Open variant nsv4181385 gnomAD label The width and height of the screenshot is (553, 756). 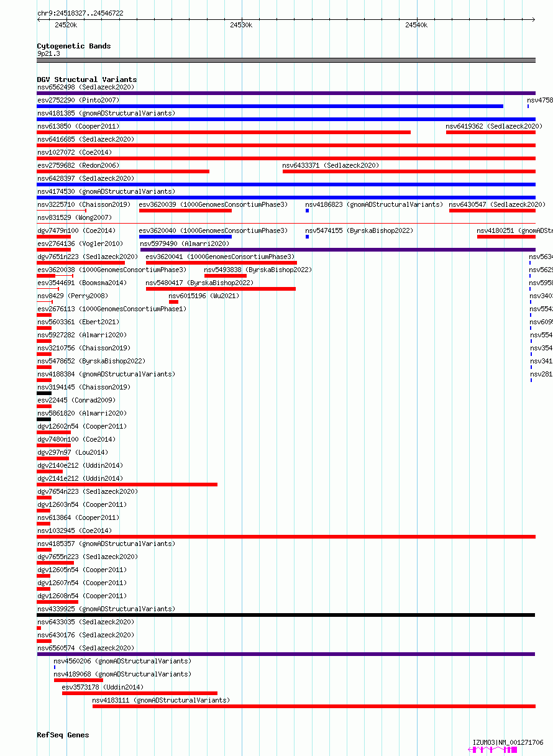click(106, 113)
